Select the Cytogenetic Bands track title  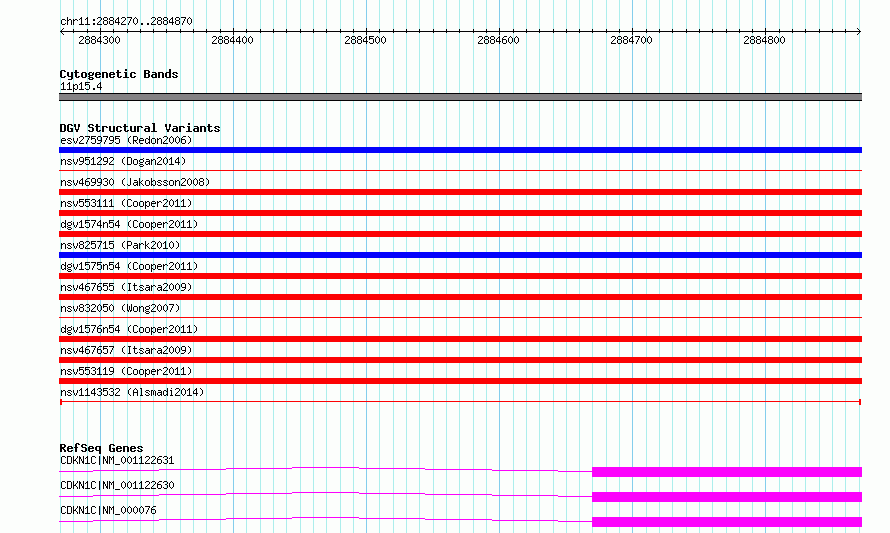[119, 74]
